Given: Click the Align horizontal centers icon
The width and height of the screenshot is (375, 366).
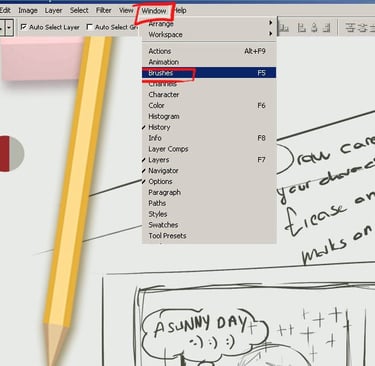Looking at the screenshot, I should pos(314,28).
